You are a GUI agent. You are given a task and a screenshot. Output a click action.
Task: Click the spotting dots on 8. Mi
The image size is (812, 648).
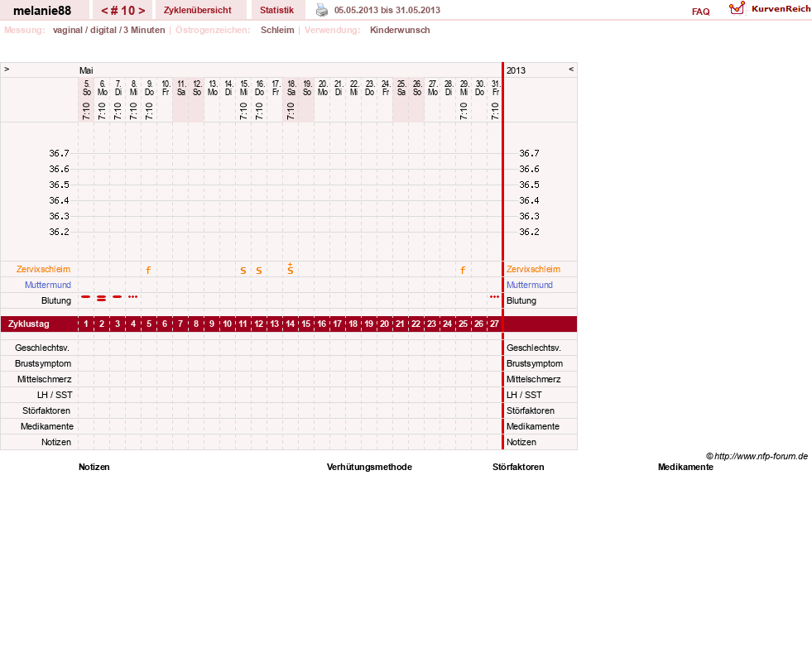coord(133,296)
